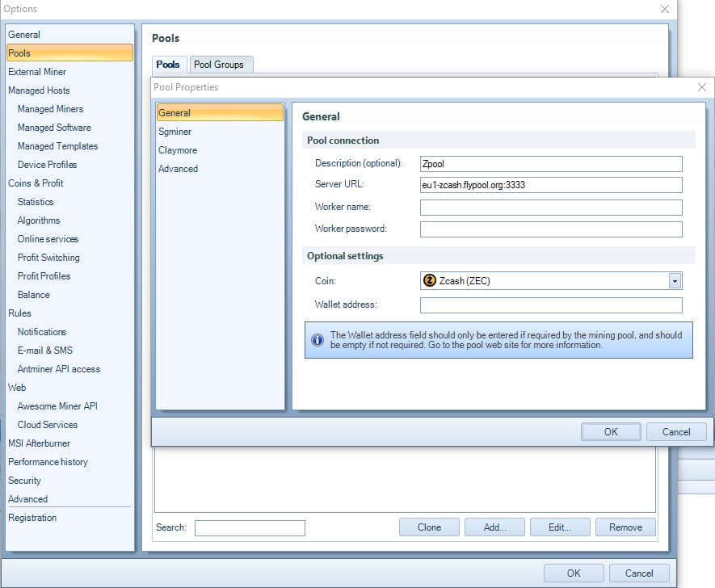715x588 pixels.
Task: Click the Zcash coin icon in Coin field
Action: (430, 280)
